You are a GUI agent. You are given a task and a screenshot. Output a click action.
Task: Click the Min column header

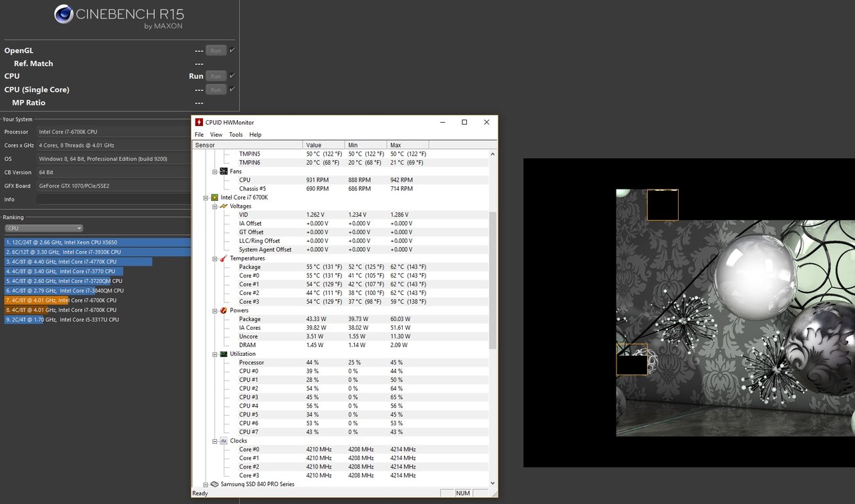[x=366, y=145]
